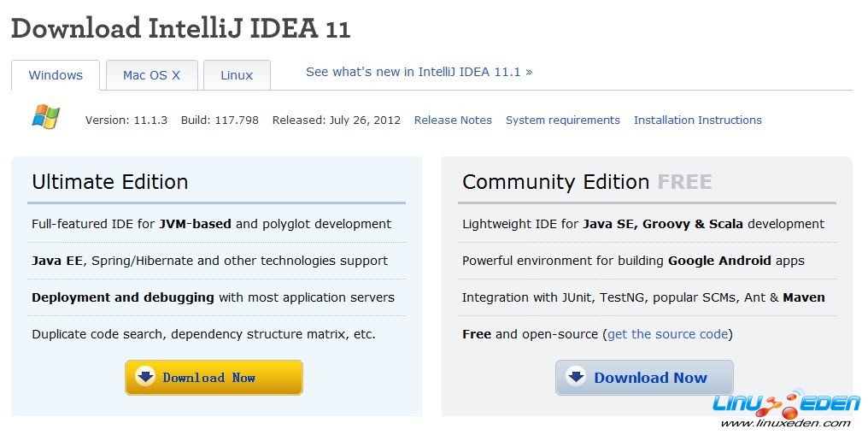Open the Release Notes link
The height and width of the screenshot is (435, 868).
[453, 121]
